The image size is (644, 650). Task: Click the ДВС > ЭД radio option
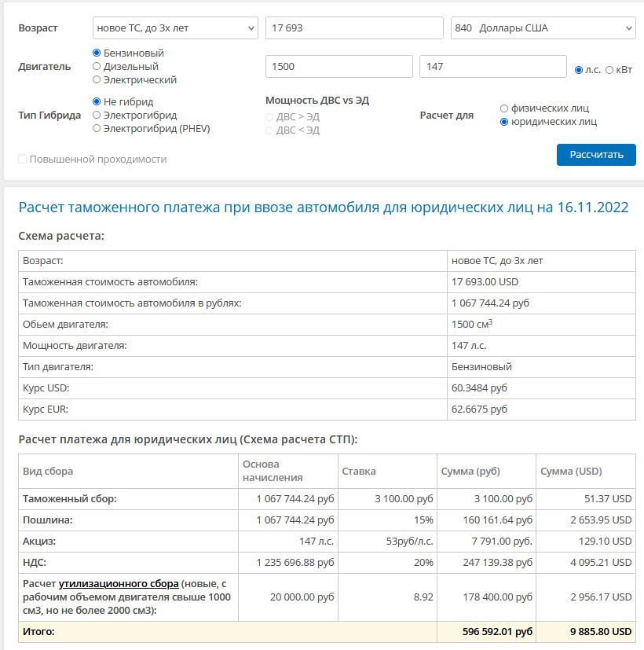coord(269,117)
